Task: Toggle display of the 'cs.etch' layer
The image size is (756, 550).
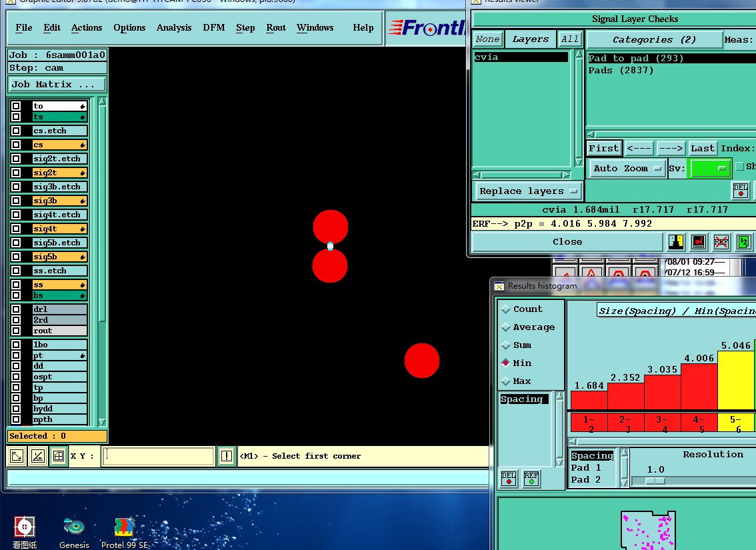Action: pos(16,131)
